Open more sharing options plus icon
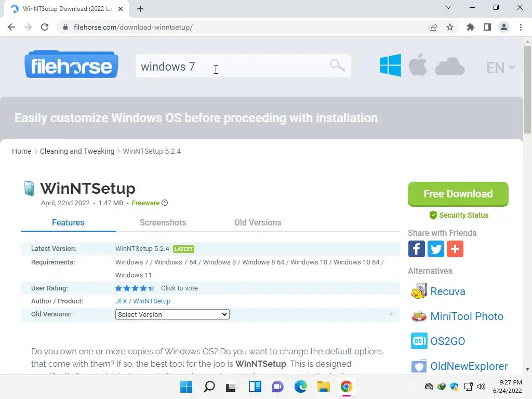The width and height of the screenshot is (532, 399). point(455,249)
